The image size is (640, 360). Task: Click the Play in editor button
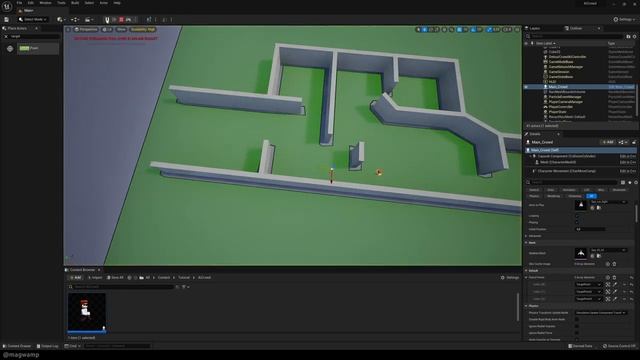[107, 20]
